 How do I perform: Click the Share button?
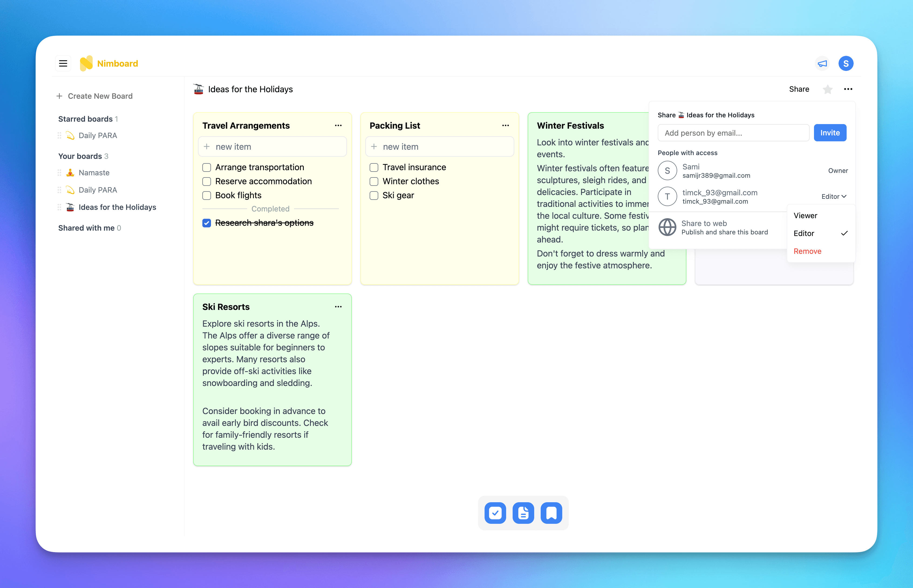(x=799, y=88)
